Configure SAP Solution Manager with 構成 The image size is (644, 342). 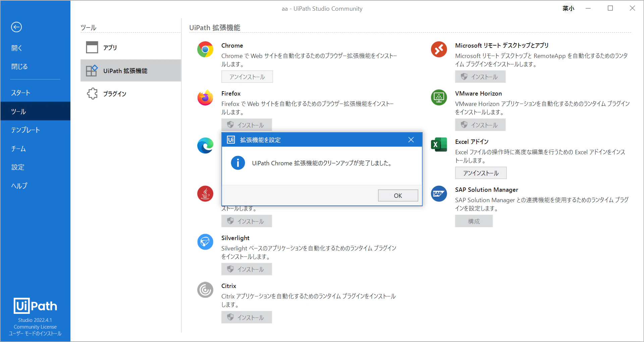tap(474, 221)
